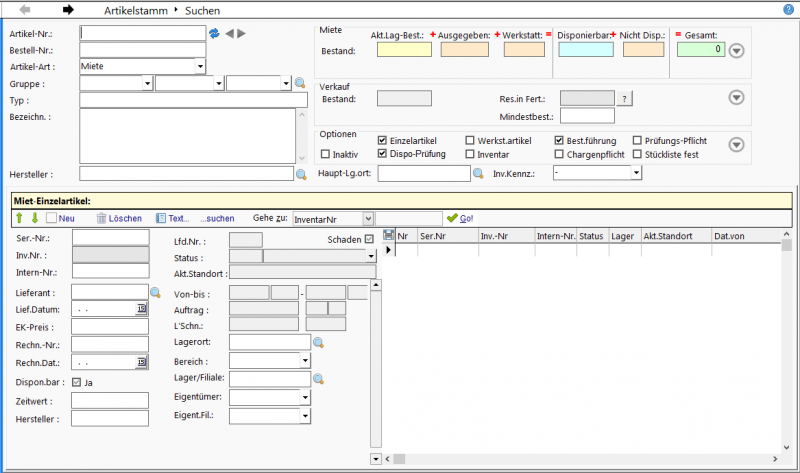Viewport: 800px width, 473px height.
Task: Enable the Werkst.artikel checkbox
Action: (470, 140)
